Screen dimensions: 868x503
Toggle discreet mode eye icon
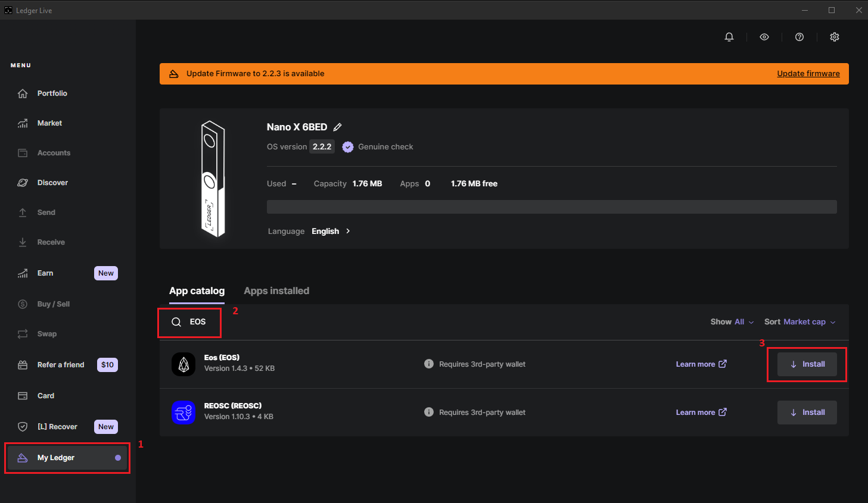point(764,37)
